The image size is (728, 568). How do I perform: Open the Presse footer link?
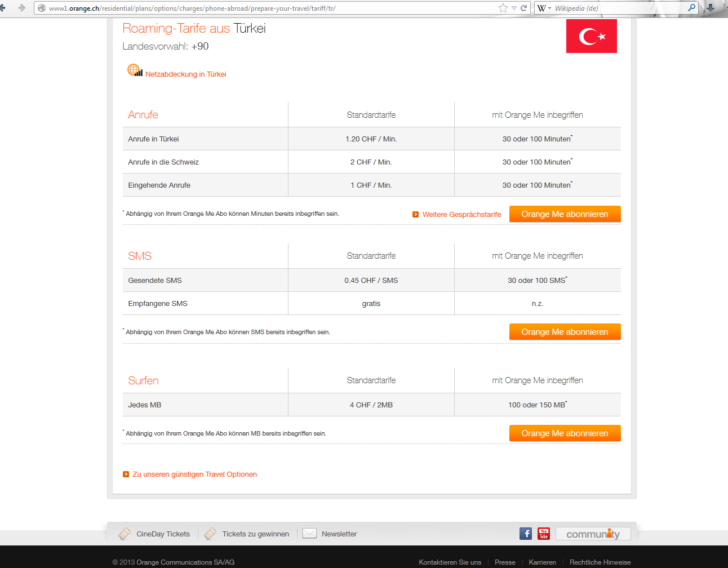point(505,562)
